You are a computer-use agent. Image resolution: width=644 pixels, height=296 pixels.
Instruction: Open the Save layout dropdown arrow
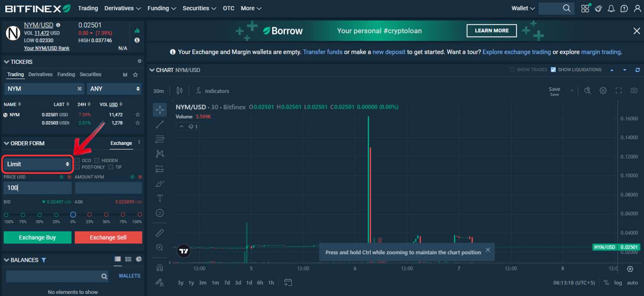(x=572, y=90)
